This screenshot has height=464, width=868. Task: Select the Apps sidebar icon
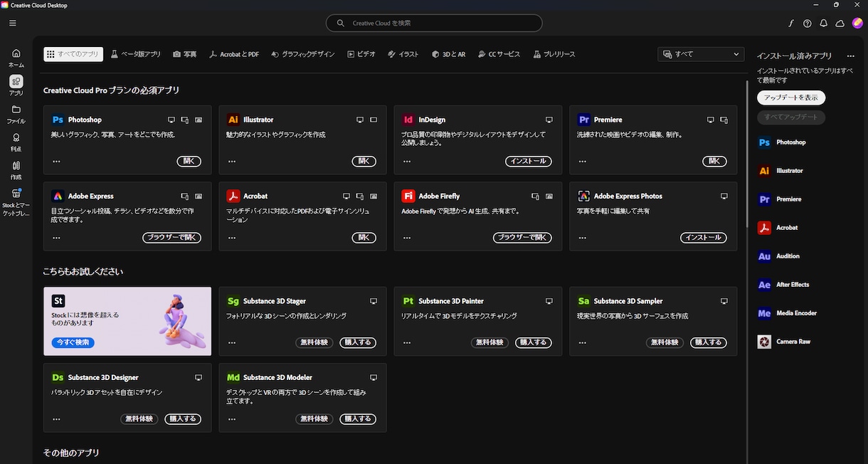[x=16, y=85]
